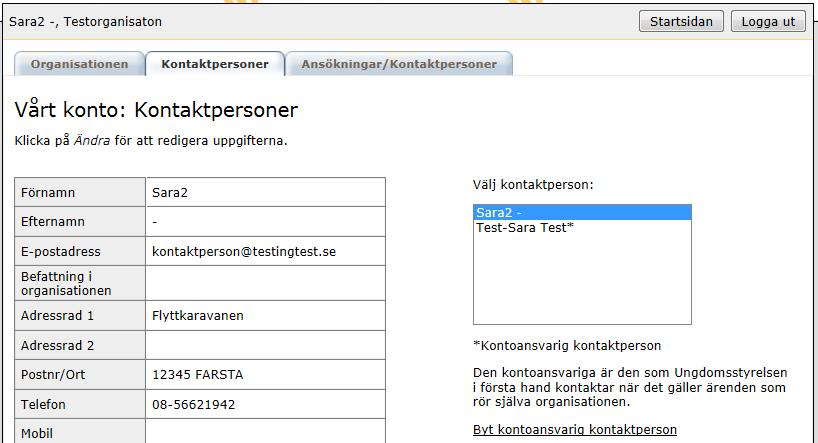Switch to the Organisationen tab

79,64
